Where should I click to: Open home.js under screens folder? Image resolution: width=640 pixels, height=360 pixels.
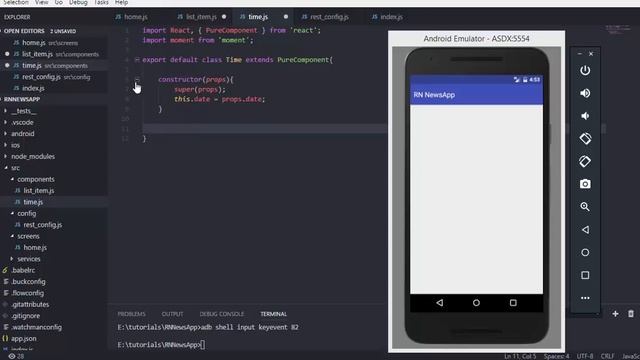(x=35, y=247)
